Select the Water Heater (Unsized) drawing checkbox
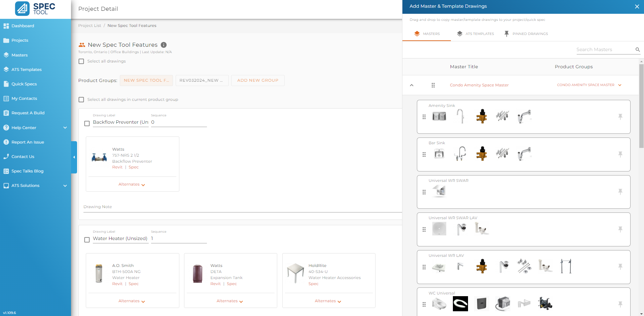644x316 pixels. [x=87, y=240]
